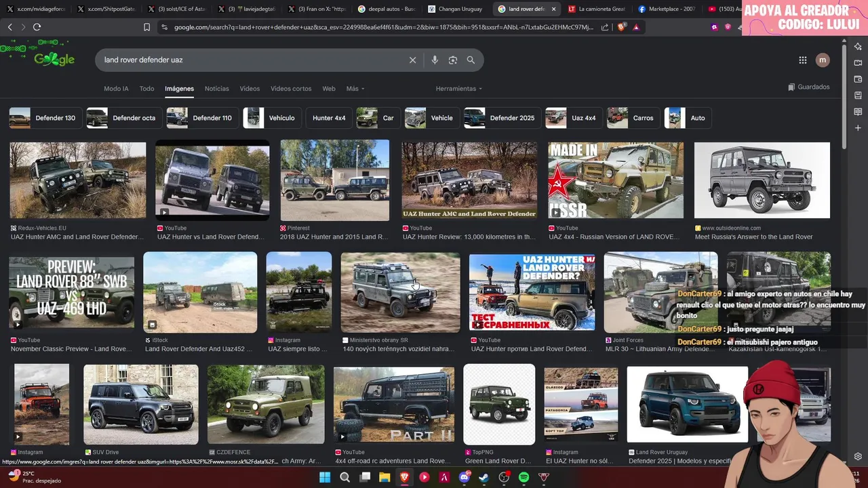Click the Google logo
This screenshot has width=868, height=488.
tap(54, 58)
